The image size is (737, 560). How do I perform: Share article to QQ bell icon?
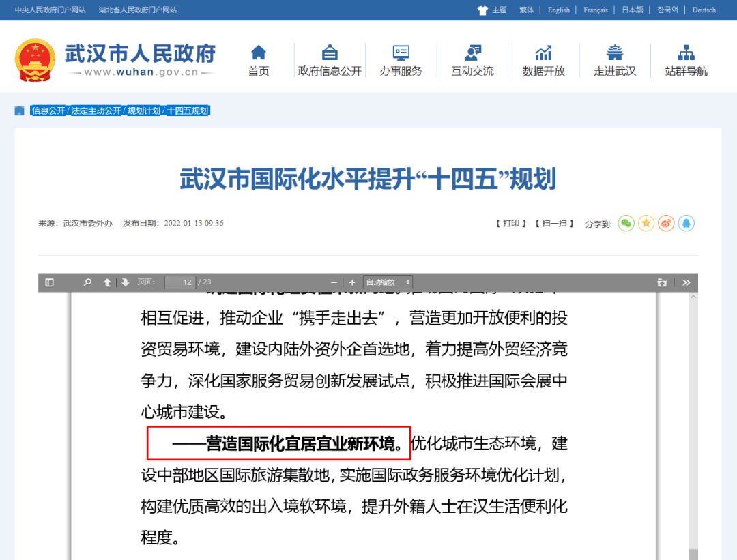[687, 224]
